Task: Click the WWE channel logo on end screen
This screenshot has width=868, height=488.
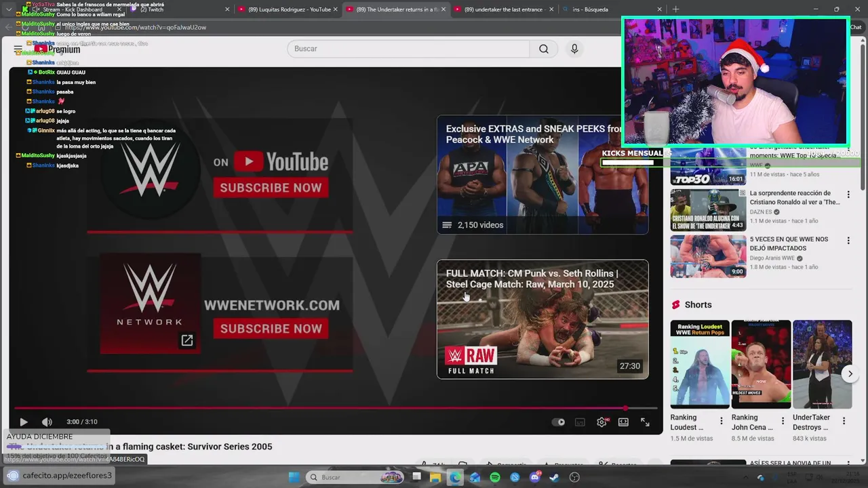Action: [x=150, y=170]
